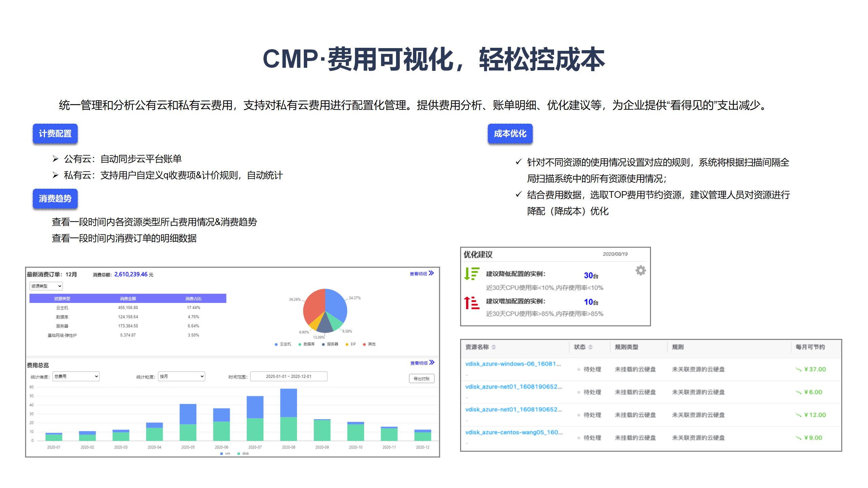Click the green downgrade arrow icon
Viewport: 868px width, 488px height.
pos(471,273)
